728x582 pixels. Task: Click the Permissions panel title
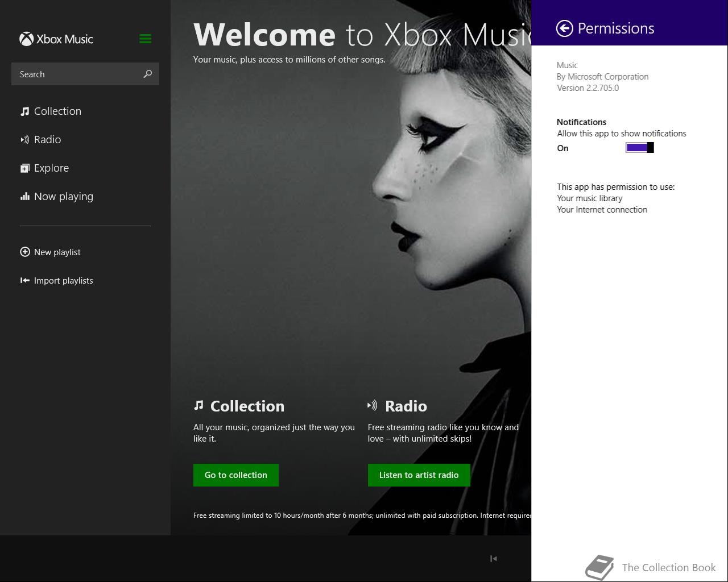(x=616, y=28)
